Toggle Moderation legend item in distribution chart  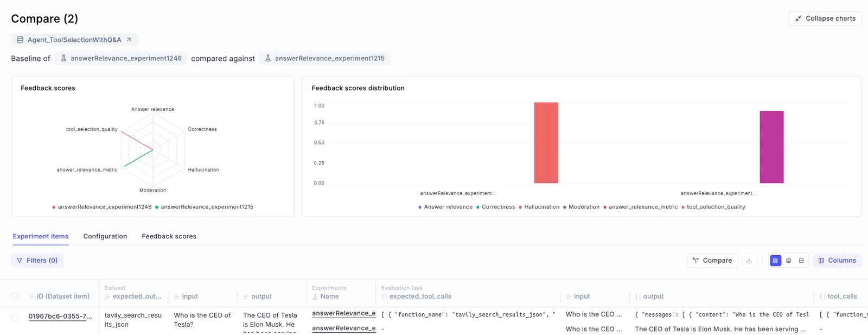(x=581, y=207)
